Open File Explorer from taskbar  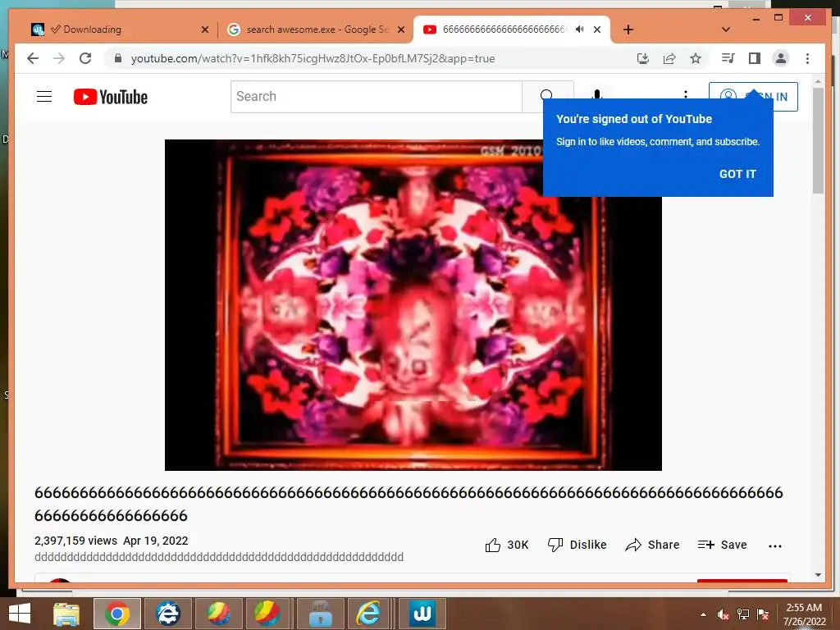[66, 614]
